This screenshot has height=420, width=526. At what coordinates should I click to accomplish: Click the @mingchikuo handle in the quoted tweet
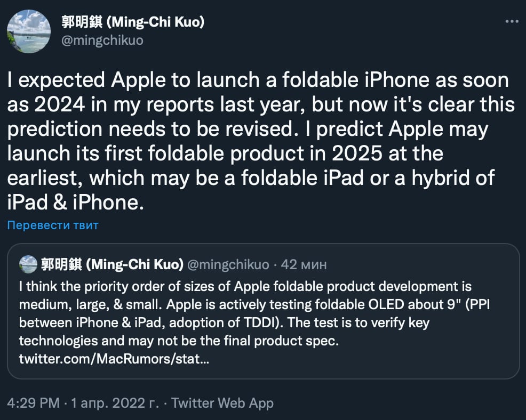[x=228, y=264]
